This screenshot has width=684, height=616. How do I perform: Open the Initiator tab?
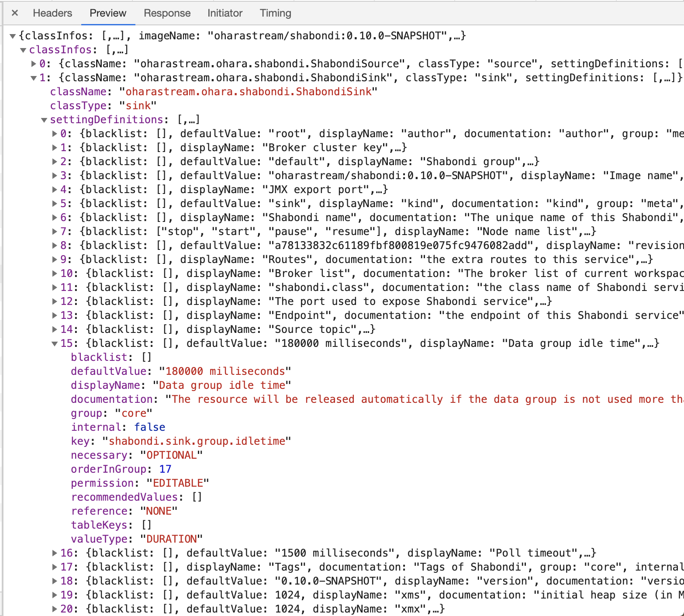tap(225, 13)
